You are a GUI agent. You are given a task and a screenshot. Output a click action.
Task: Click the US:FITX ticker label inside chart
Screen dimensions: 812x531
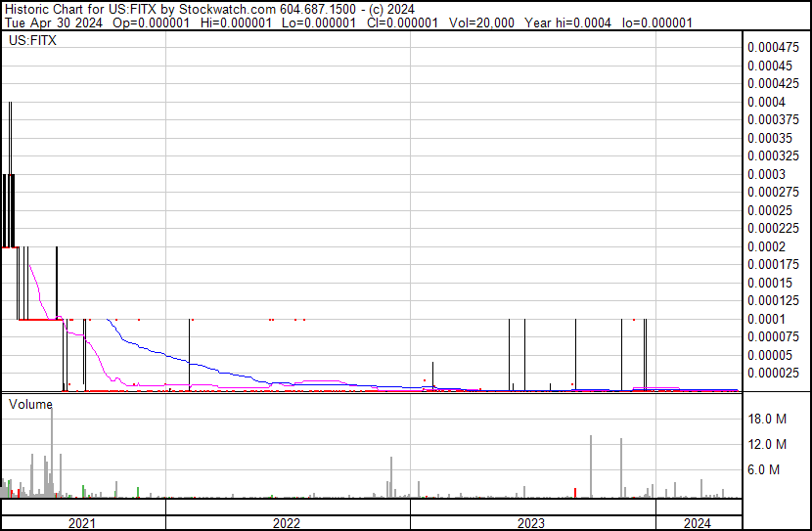[31, 42]
